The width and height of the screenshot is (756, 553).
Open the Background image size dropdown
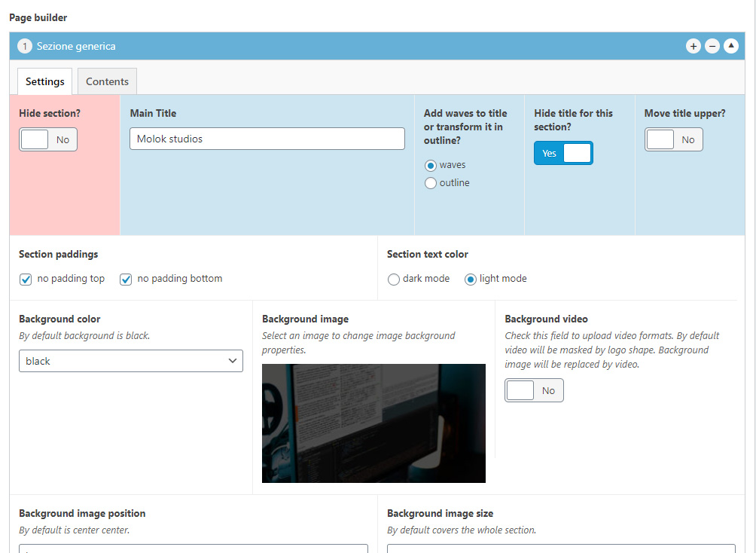[x=561, y=548]
